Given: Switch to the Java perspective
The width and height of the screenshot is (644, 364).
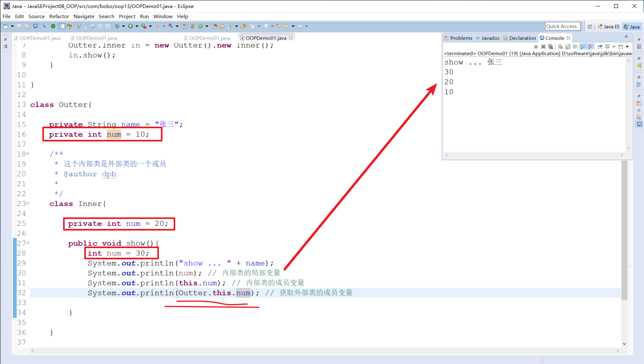Looking at the screenshot, I should coord(632,26).
